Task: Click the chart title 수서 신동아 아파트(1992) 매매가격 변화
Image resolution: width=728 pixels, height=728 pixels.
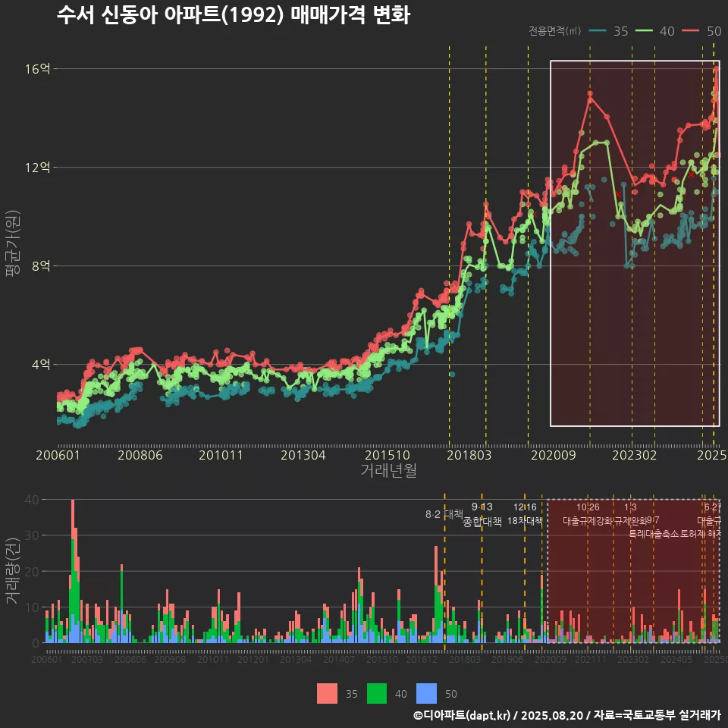Action: (233, 15)
